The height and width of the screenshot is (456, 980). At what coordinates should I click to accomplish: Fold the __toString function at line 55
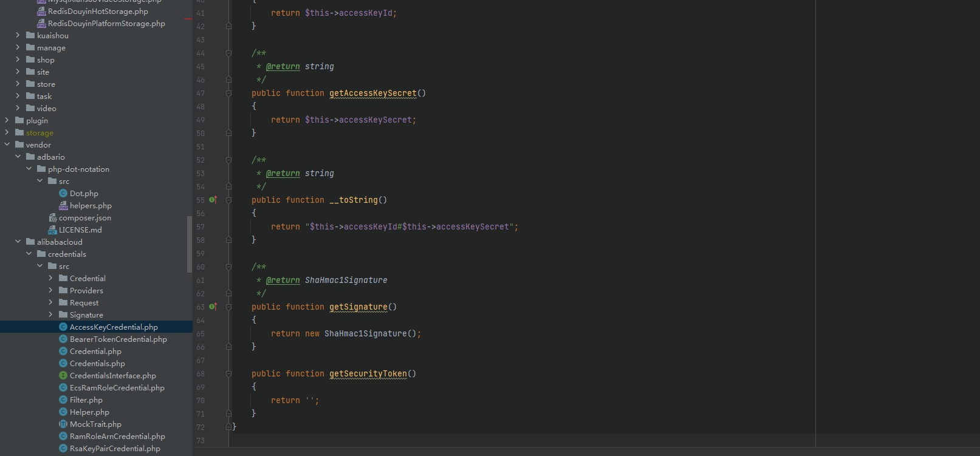click(x=228, y=200)
